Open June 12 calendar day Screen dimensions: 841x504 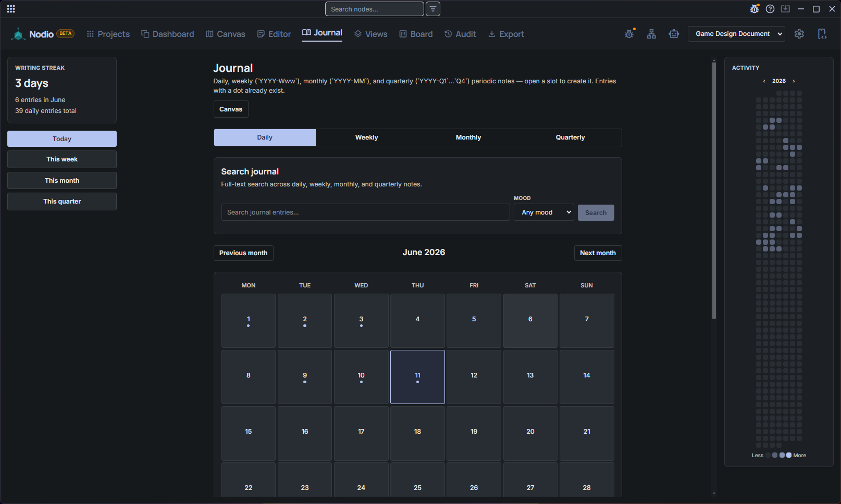474,377
